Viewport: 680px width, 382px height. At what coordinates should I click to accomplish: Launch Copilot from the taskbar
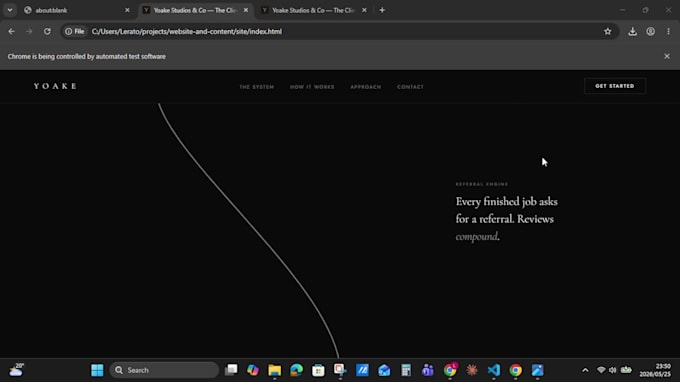click(x=253, y=370)
